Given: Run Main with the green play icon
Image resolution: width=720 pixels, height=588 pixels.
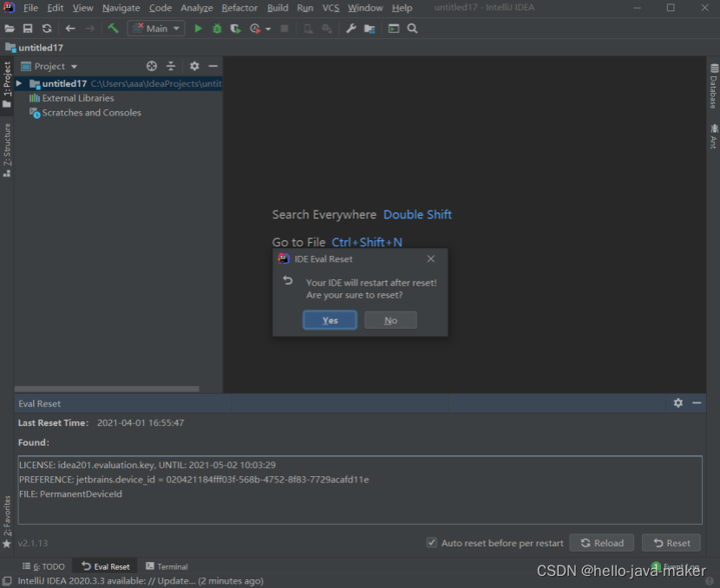Looking at the screenshot, I should tap(198, 29).
